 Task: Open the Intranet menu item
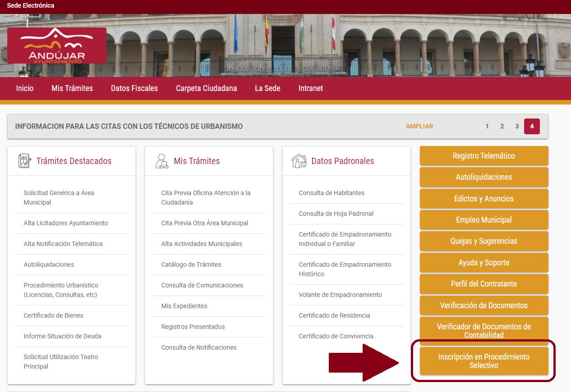coord(311,88)
